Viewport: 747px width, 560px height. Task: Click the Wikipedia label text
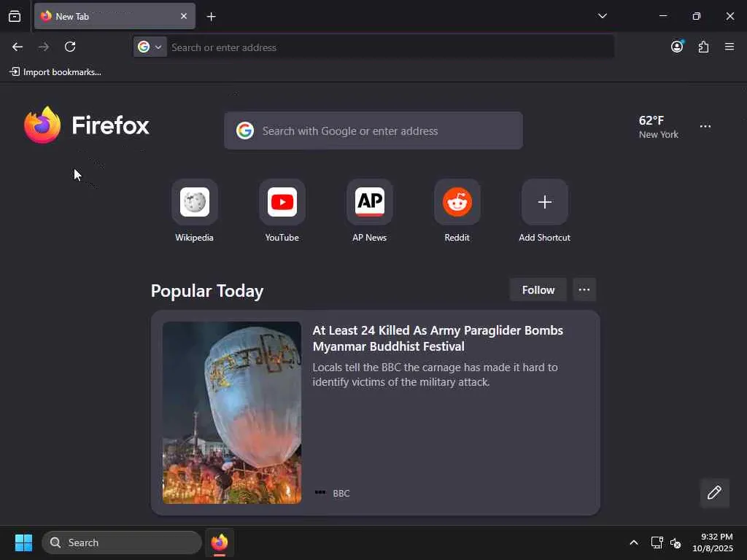(x=194, y=238)
